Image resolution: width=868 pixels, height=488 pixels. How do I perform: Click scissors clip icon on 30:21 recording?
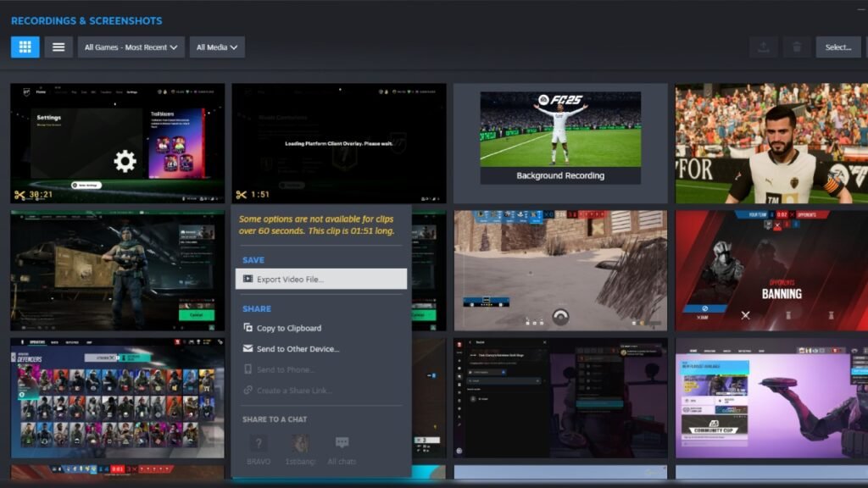pos(19,194)
